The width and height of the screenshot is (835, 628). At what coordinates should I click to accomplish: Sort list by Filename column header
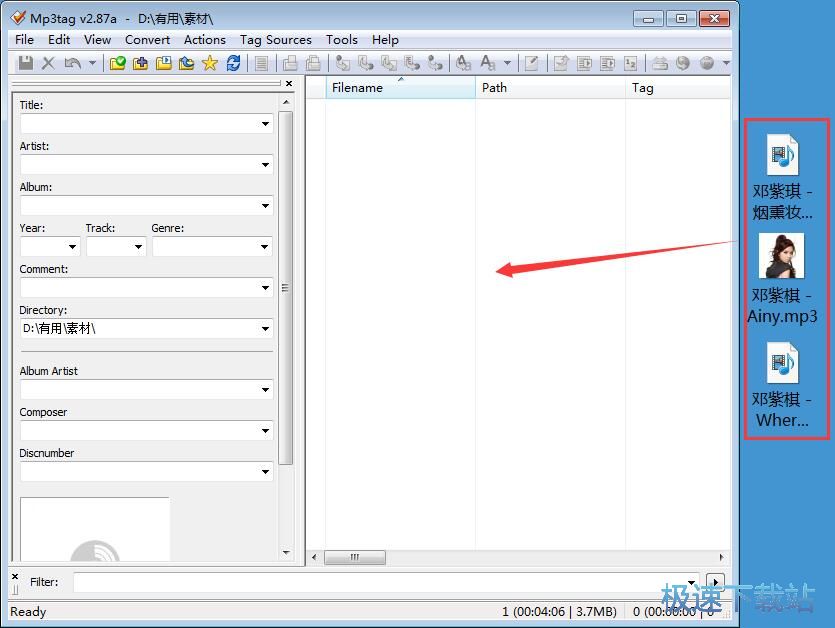tap(400, 88)
